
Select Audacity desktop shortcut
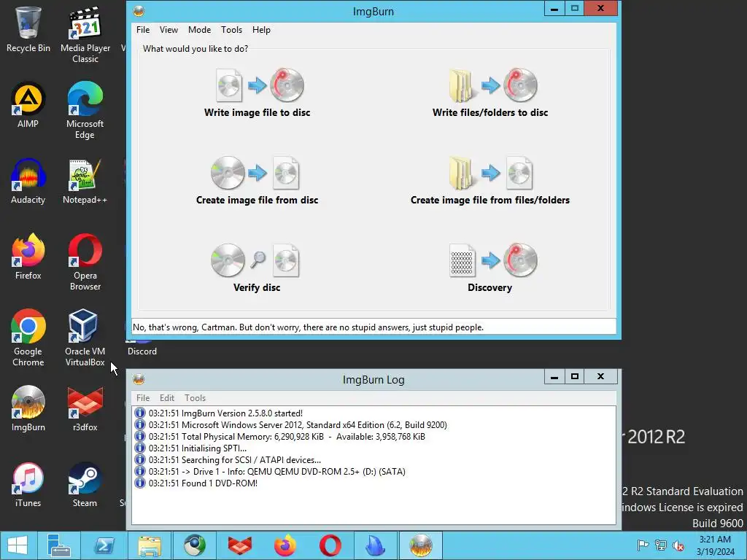28,182
